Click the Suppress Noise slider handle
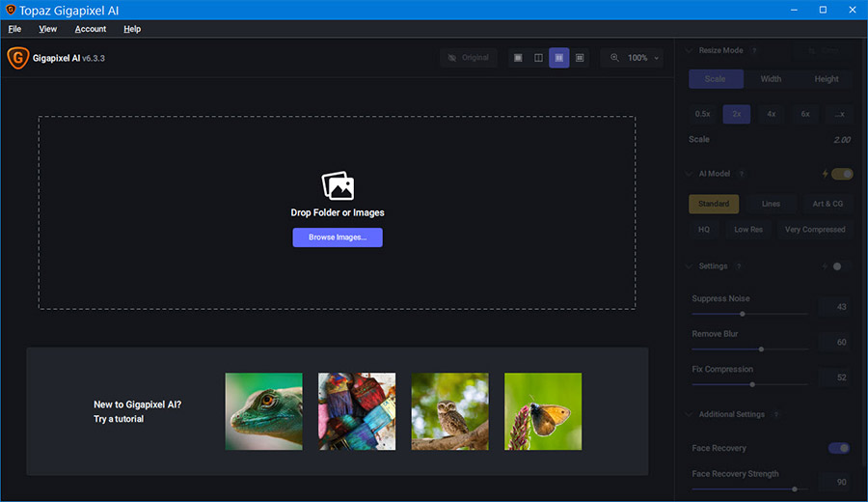 743,314
